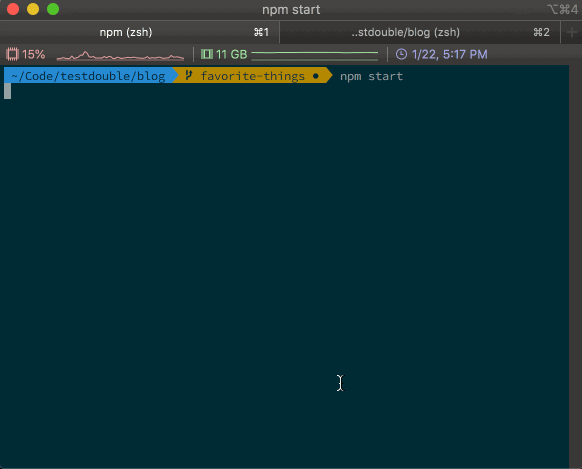
Task: Maximize the window with the green button
Action: pos(53,9)
